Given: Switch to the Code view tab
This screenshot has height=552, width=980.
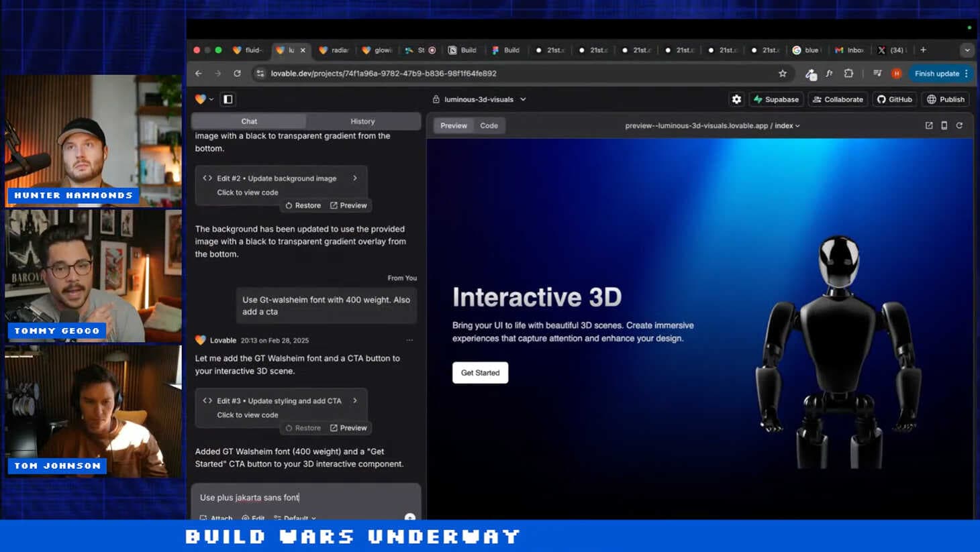Looking at the screenshot, I should pyautogui.click(x=489, y=125).
